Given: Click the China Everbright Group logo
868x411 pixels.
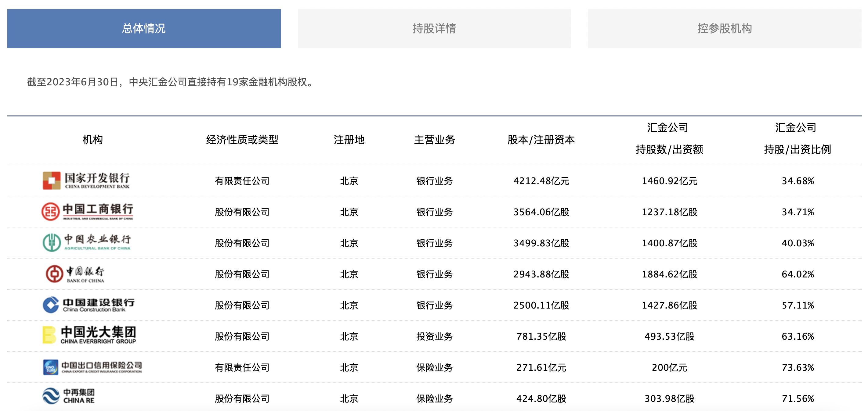Looking at the screenshot, I should coord(89,336).
